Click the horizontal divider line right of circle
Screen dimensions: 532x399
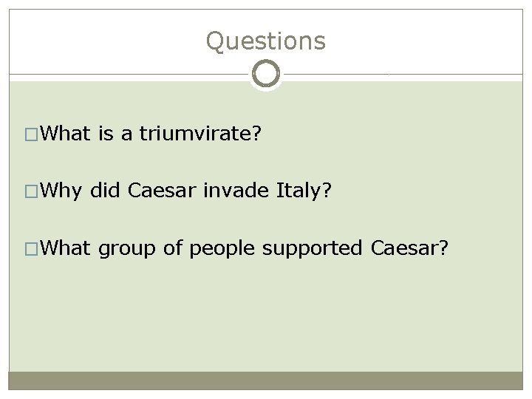403,74
